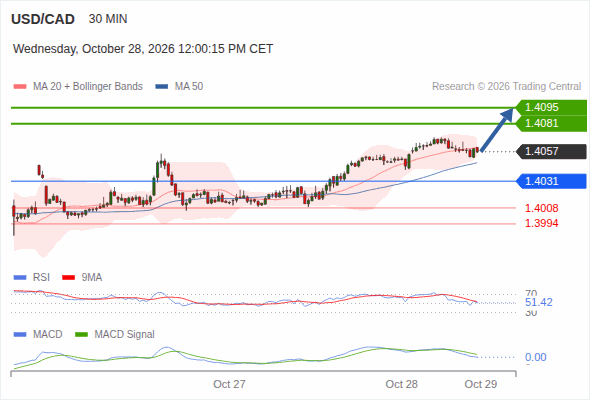Image resolution: width=590 pixels, height=400 pixels.
Task: Click the 1.3994 support level value
Action: [541, 224]
